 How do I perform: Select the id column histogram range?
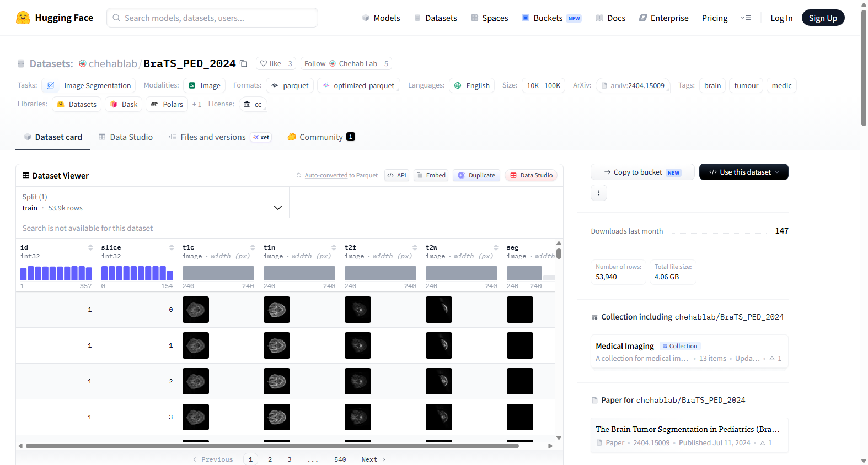[x=56, y=273]
